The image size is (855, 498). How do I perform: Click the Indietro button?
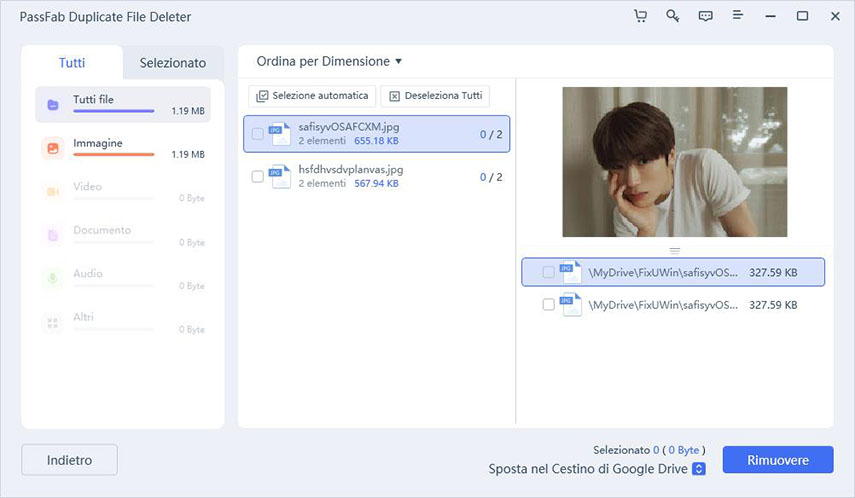[x=69, y=460]
